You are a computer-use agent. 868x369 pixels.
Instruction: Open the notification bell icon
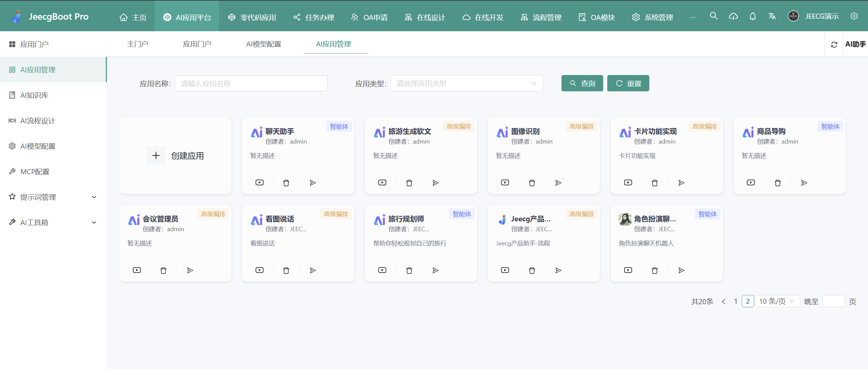[x=753, y=16]
